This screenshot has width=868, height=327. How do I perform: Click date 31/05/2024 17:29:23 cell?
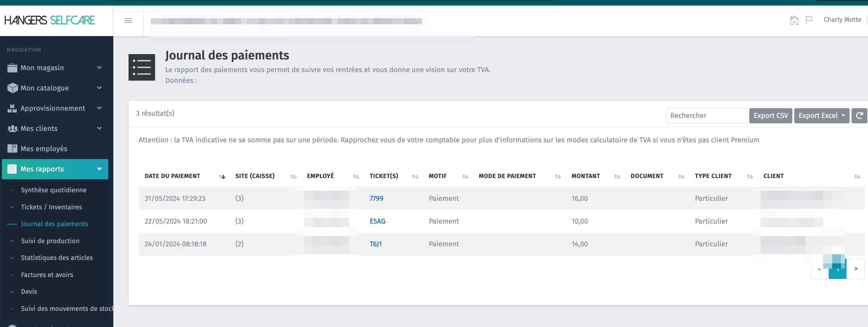click(175, 198)
